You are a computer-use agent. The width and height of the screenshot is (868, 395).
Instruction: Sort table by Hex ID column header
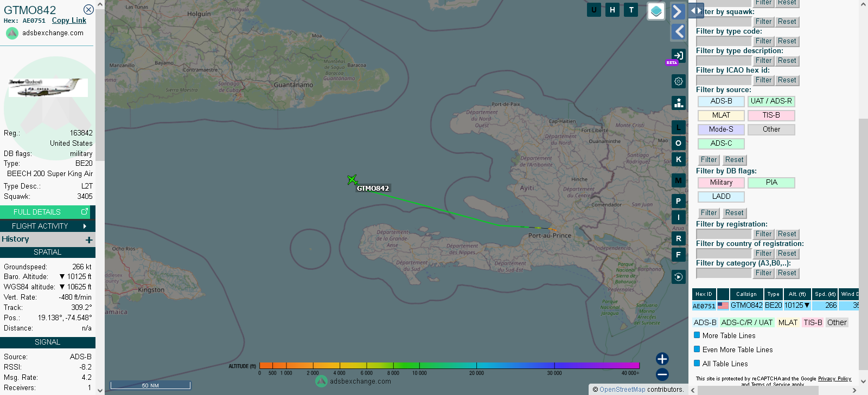(704, 294)
